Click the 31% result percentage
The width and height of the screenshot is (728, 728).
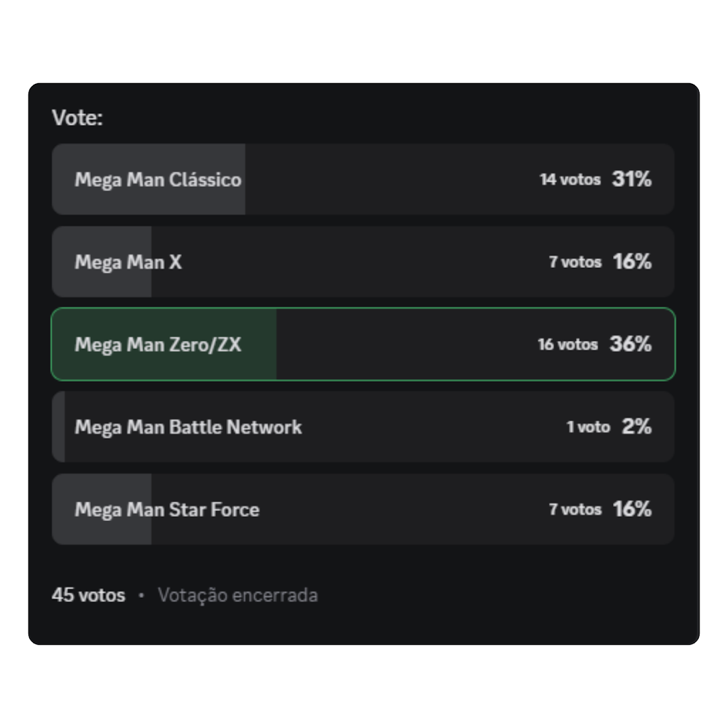(x=632, y=178)
